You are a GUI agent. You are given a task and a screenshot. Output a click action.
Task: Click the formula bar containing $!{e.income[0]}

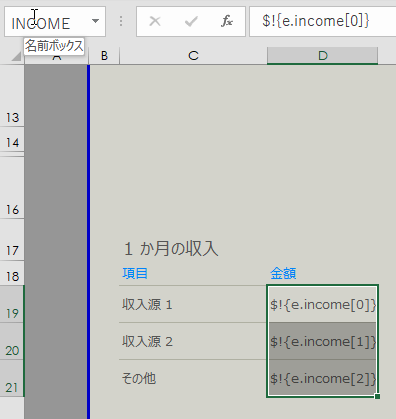(323, 21)
